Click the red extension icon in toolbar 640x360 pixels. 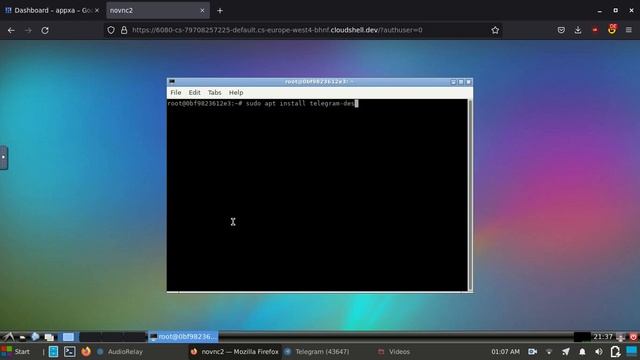595,30
